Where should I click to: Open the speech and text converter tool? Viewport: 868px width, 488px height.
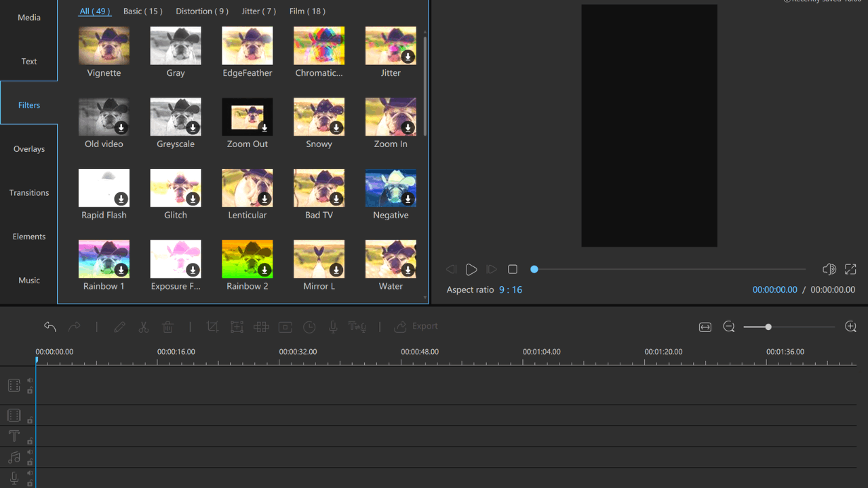click(x=357, y=327)
